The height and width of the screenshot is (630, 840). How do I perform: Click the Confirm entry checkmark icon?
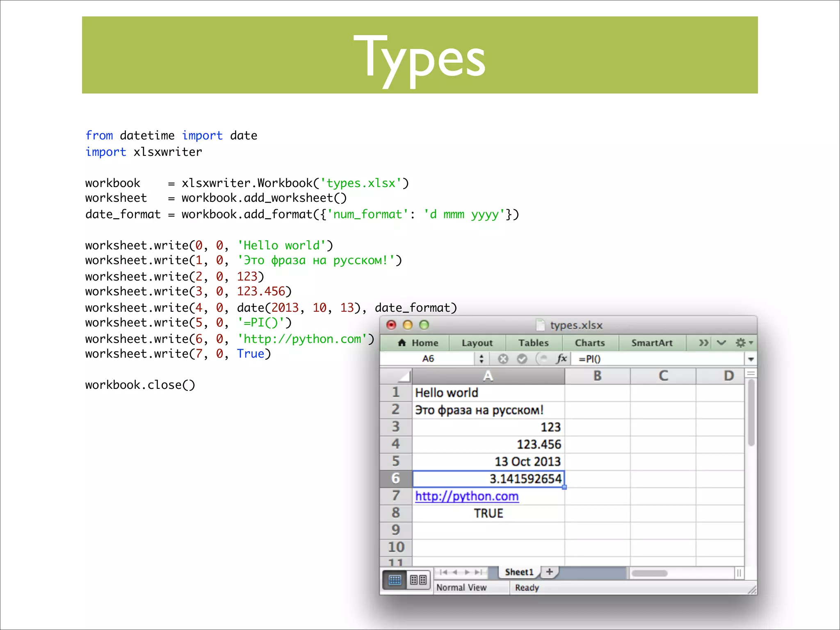[x=522, y=359]
